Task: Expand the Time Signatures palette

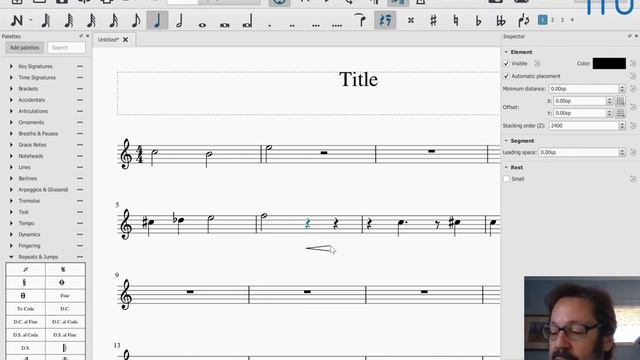Action: coord(11,78)
